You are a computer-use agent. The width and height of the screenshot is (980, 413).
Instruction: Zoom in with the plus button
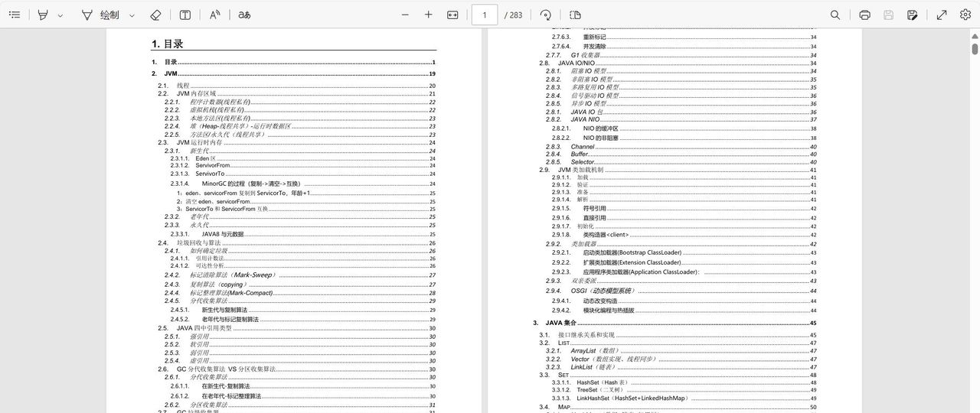click(429, 15)
